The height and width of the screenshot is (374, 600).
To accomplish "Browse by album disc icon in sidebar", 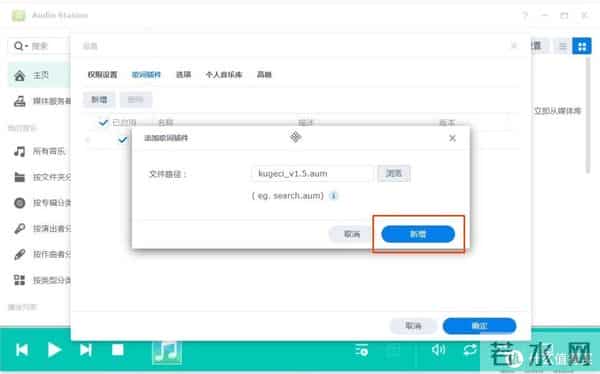I will click(20, 203).
